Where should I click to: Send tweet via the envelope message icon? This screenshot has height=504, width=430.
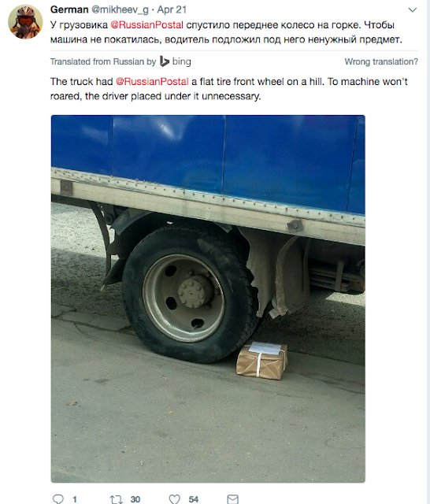[232, 499]
